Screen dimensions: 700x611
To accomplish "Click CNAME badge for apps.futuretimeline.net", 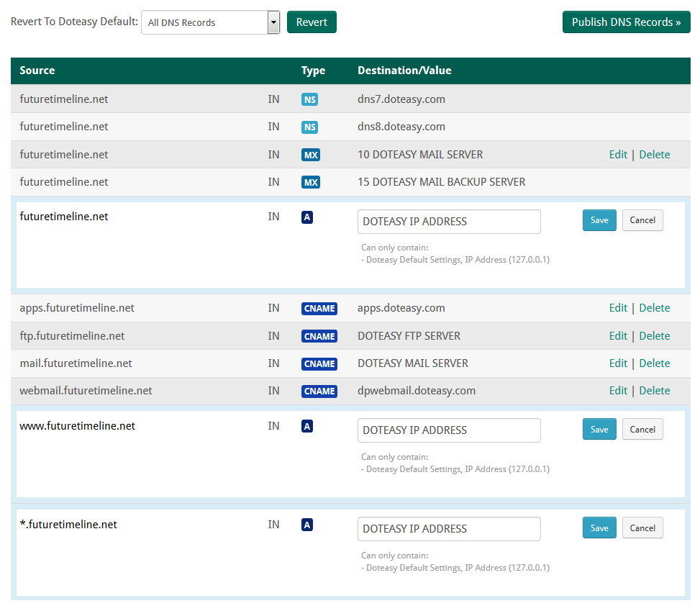I will point(319,309).
